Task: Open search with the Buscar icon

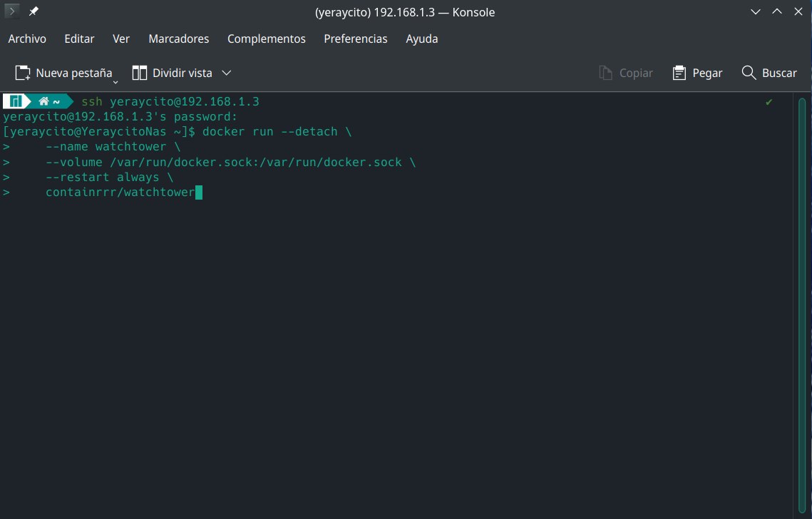Action: [x=749, y=73]
